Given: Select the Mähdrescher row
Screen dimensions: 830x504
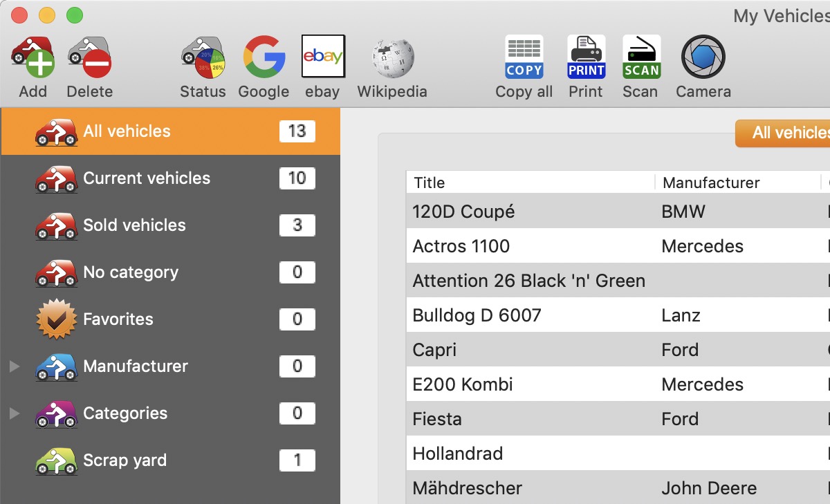Looking at the screenshot, I should [x=618, y=487].
